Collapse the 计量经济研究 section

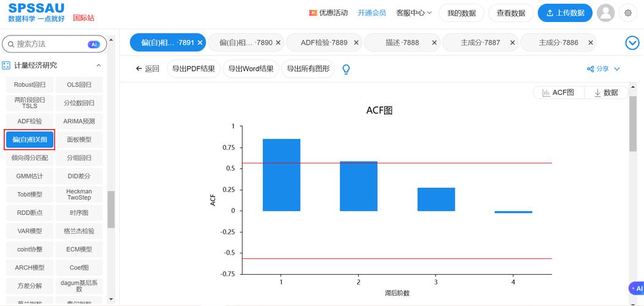click(98, 65)
